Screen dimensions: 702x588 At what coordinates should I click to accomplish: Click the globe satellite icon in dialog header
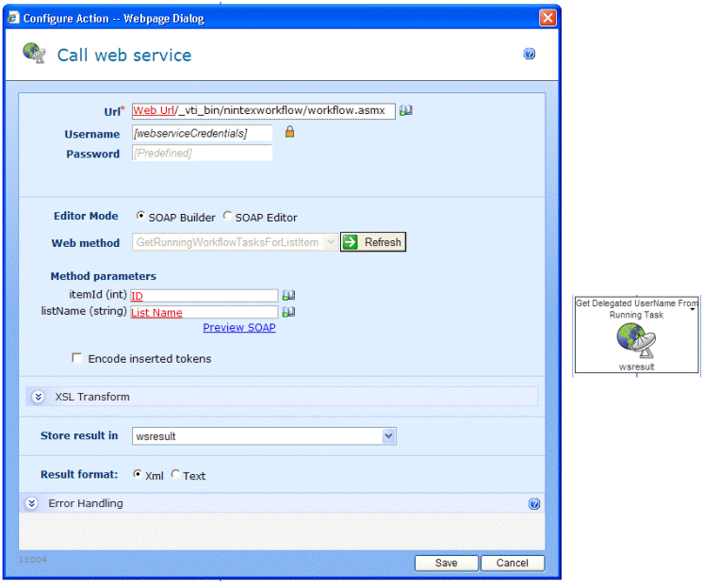34,54
